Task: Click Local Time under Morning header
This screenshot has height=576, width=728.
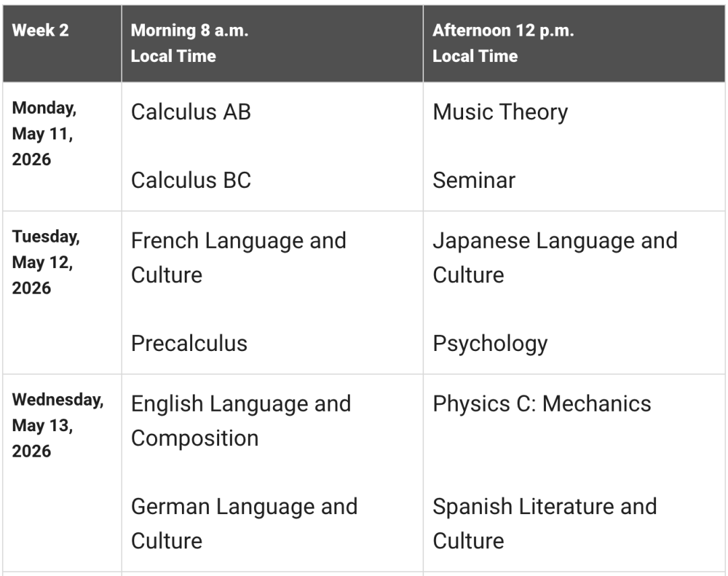Action: pyautogui.click(x=173, y=56)
